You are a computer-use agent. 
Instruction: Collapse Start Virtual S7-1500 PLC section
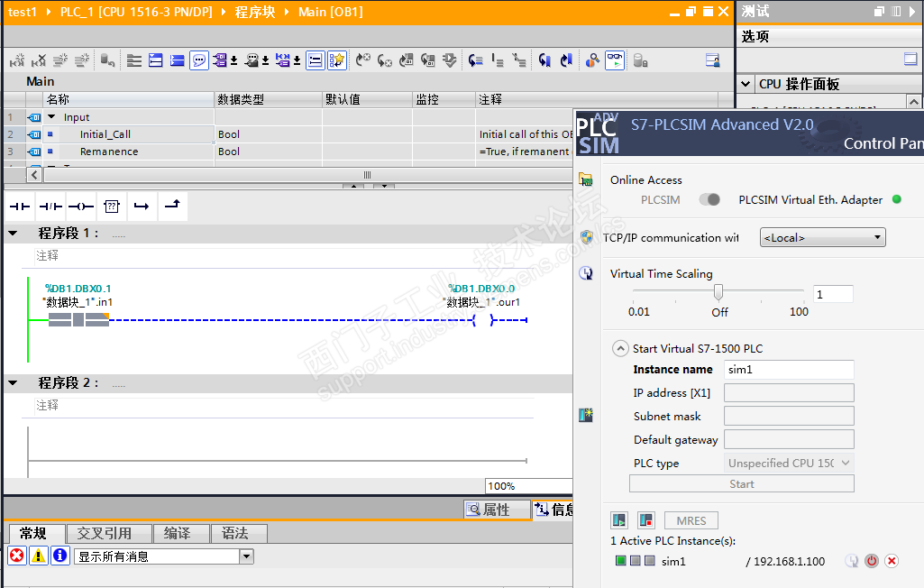[x=620, y=348]
